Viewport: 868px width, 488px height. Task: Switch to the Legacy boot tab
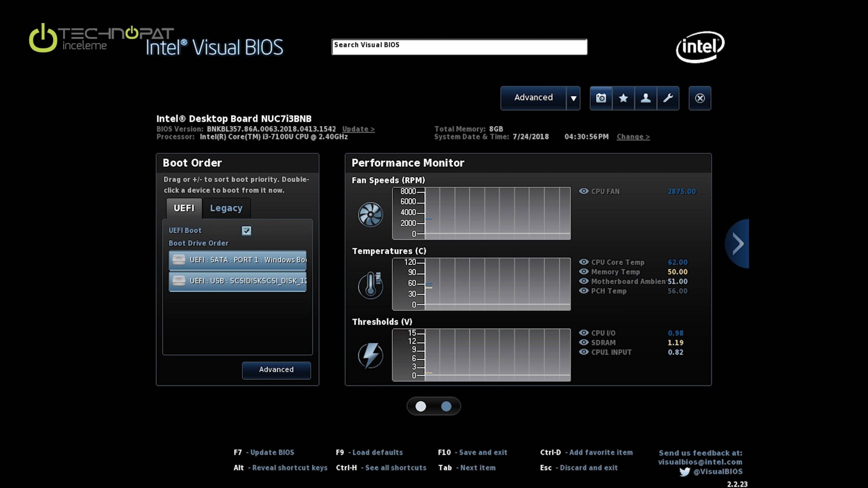pyautogui.click(x=226, y=208)
